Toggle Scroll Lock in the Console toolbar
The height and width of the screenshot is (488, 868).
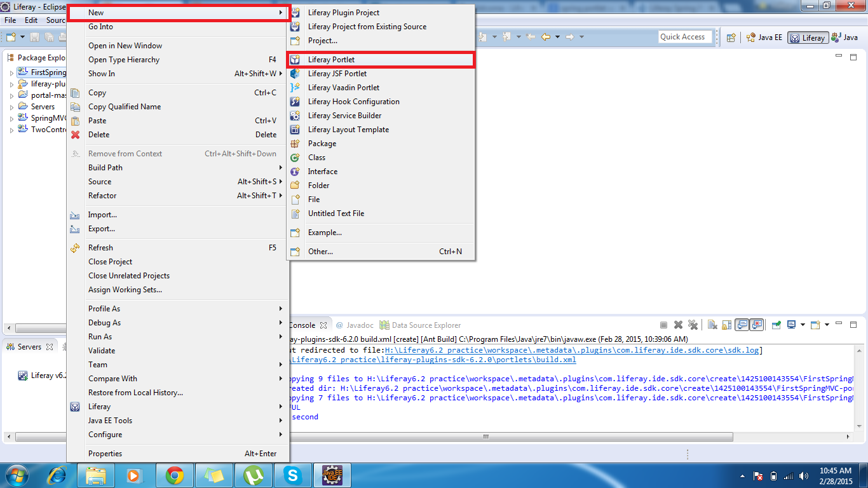[x=725, y=325]
